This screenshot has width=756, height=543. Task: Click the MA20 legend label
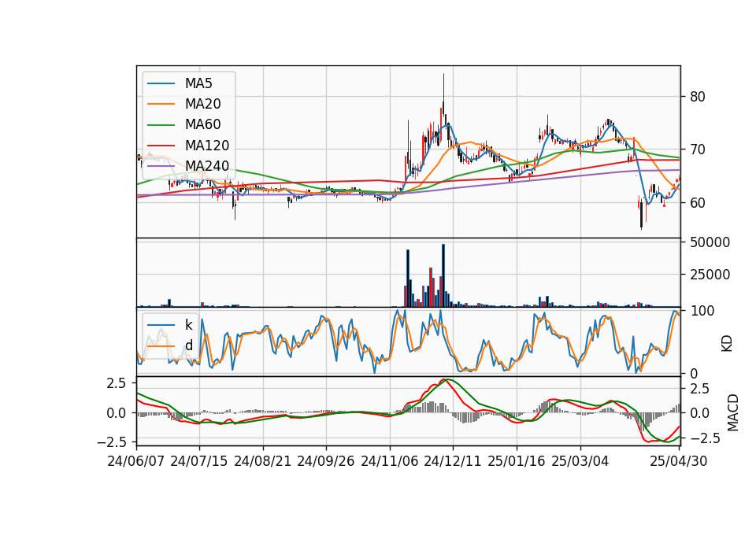coord(202,104)
